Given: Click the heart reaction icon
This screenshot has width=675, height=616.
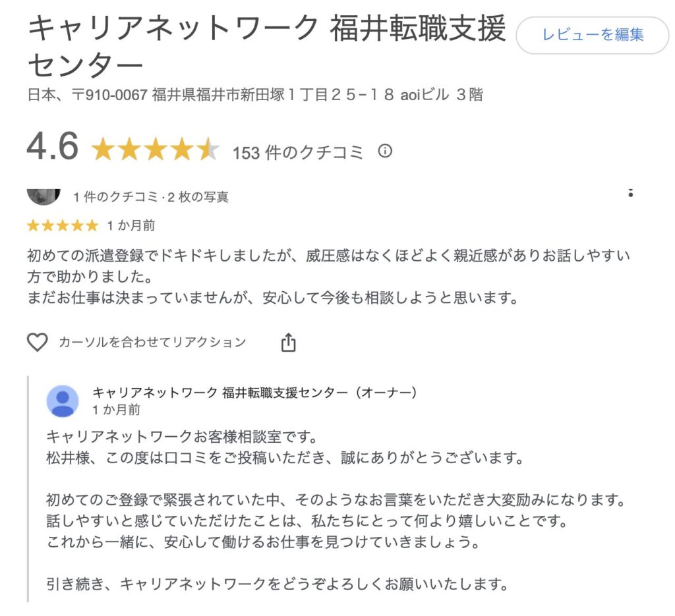Looking at the screenshot, I should 38,342.
